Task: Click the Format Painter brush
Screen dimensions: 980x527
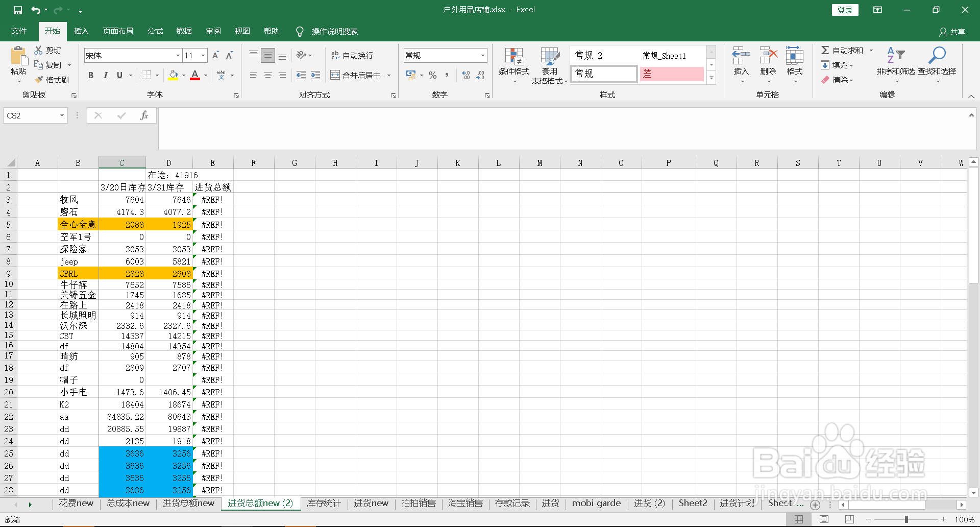Action: click(39, 80)
